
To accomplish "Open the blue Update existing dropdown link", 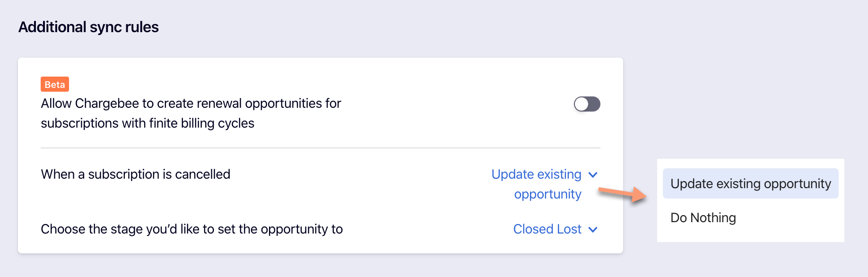I will coord(536,174).
